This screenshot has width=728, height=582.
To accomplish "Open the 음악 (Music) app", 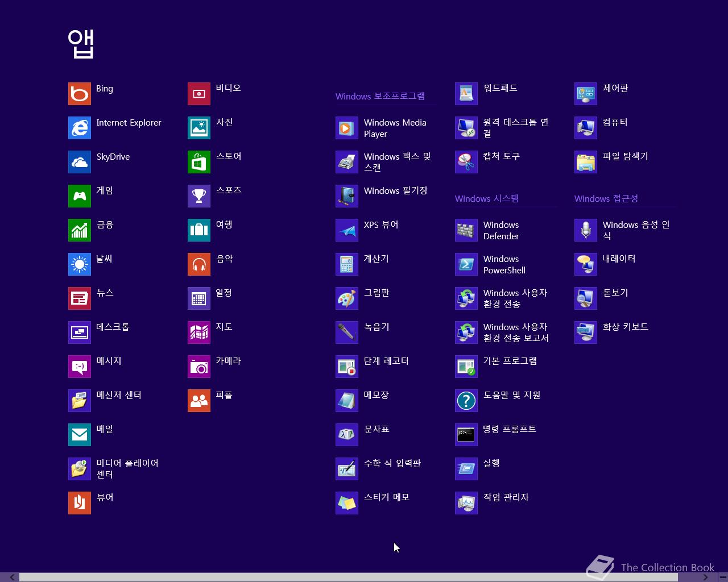I will (211, 264).
